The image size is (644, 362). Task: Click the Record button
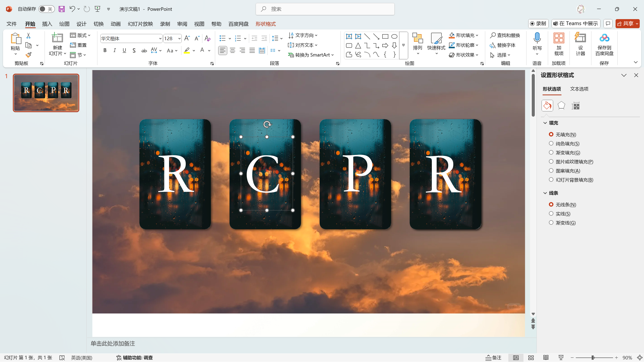pos(538,24)
